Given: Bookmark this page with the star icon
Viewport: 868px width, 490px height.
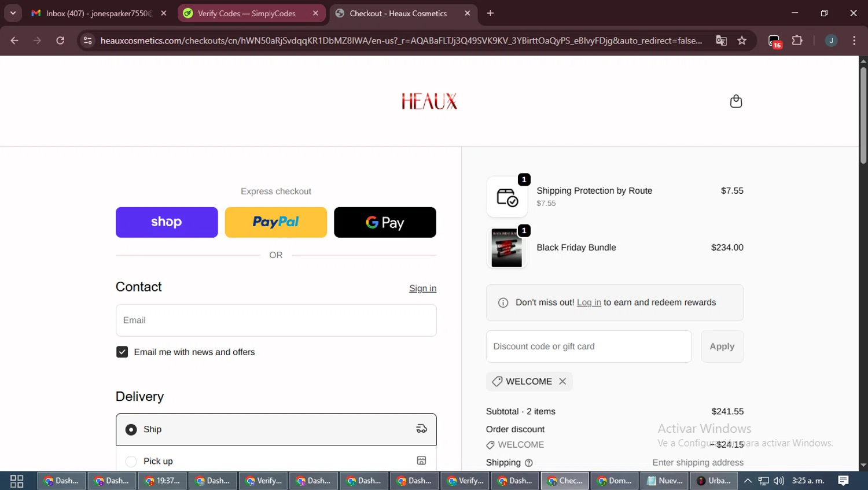Looking at the screenshot, I should click(x=742, y=40).
